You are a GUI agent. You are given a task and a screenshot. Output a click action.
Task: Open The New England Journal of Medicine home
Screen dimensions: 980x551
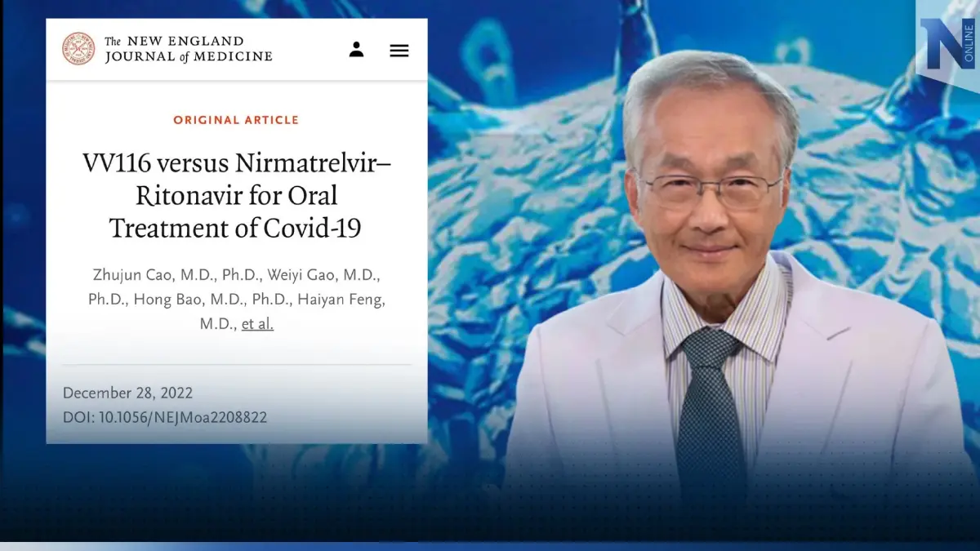(189, 49)
